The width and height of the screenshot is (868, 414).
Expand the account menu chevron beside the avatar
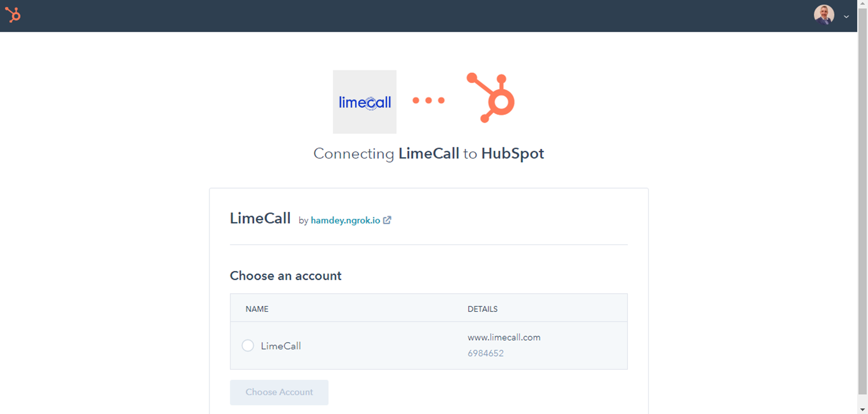846,16
